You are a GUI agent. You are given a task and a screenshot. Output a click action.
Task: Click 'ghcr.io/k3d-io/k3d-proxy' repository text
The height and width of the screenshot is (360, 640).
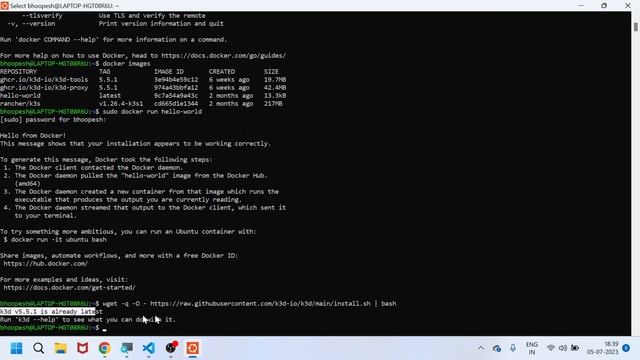(x=44, y=88)
